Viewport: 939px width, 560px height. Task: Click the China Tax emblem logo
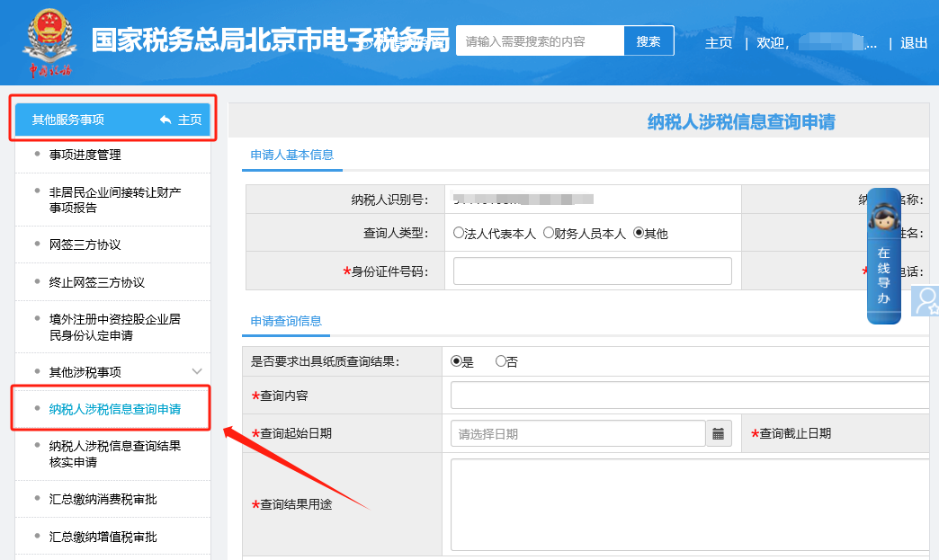[x=49, y=42]
